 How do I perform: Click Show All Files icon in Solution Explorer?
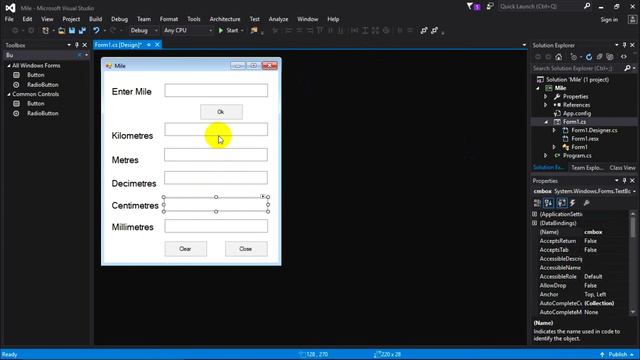[x=610, y=57]
